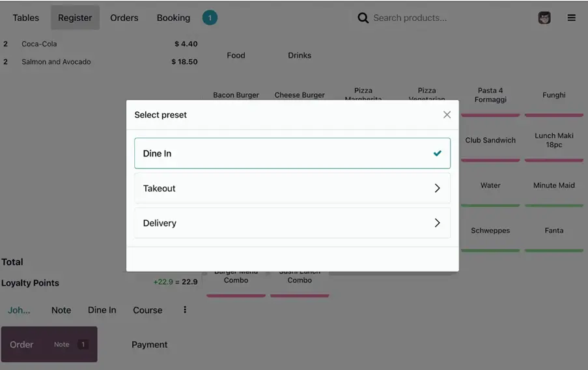Choose the Takeout preset option
588x370 pixels.
pos(292,188)
